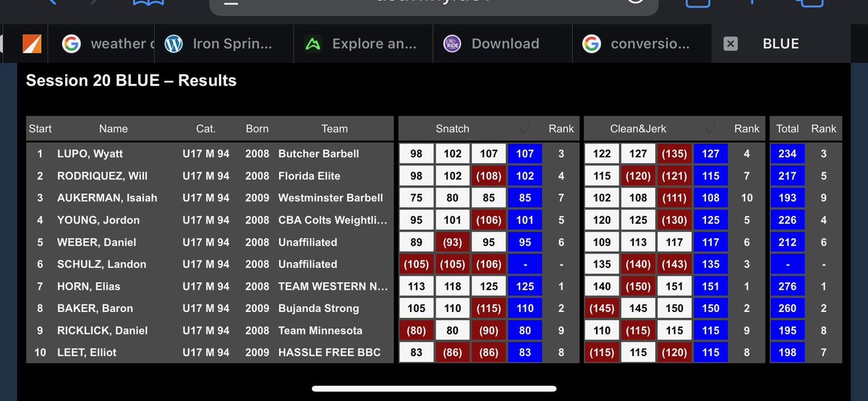Click the 'Team' column header
Viewport: 868px width, 401px height.
point(335,129)
